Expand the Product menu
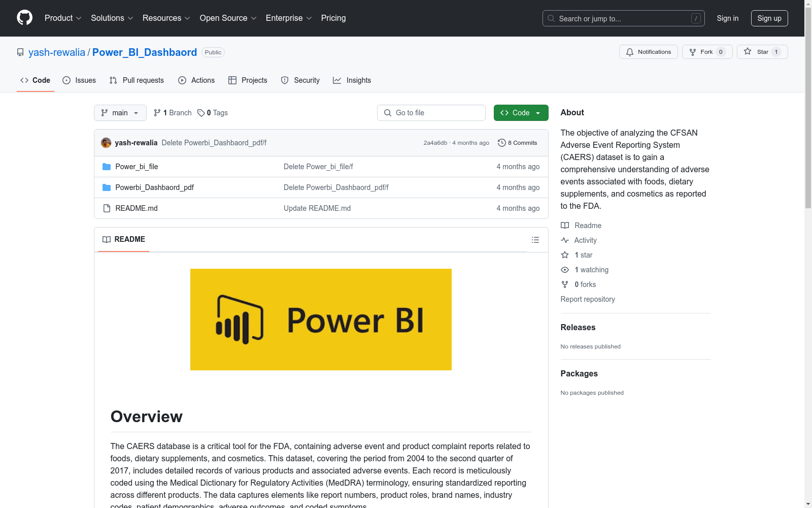Image resolution: width=812 pixels, height=508 pixels. (x=63, y=18)
